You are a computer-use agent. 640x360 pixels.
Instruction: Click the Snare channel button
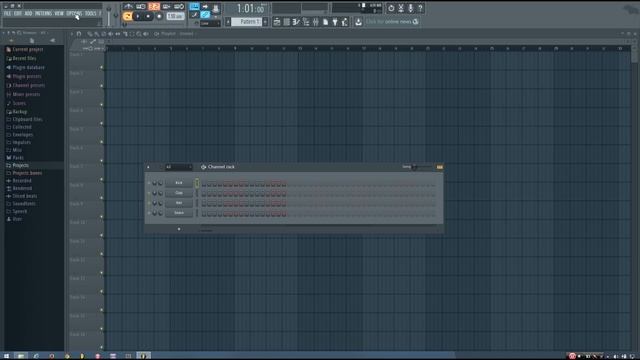click(x=179, y=213)
